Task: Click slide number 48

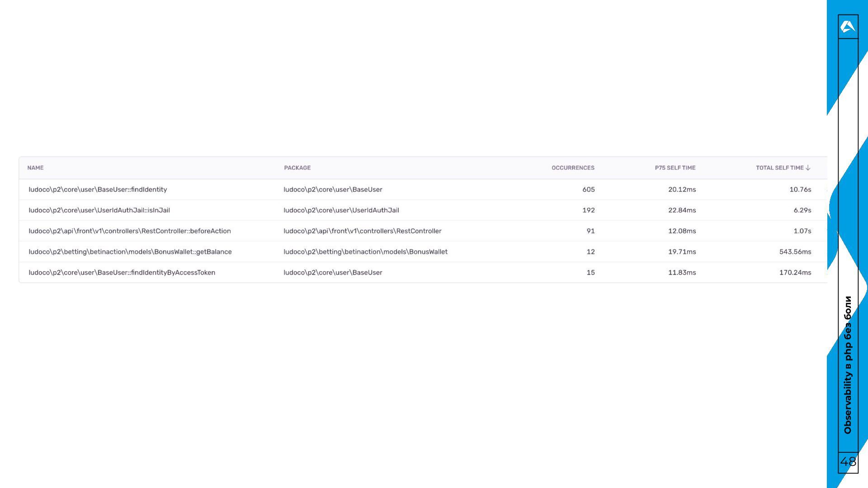Action: pyautogui.click(x=848, y=461)
